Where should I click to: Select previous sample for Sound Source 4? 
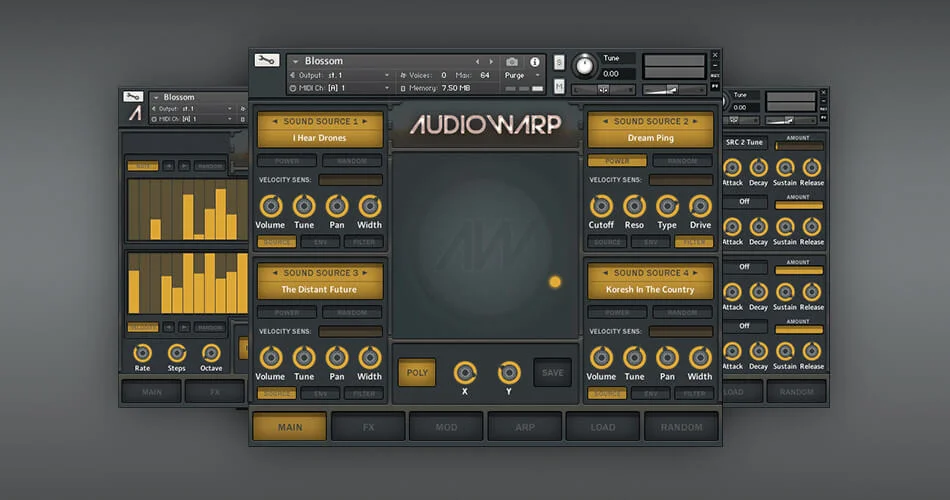click(x=605, y=273)
